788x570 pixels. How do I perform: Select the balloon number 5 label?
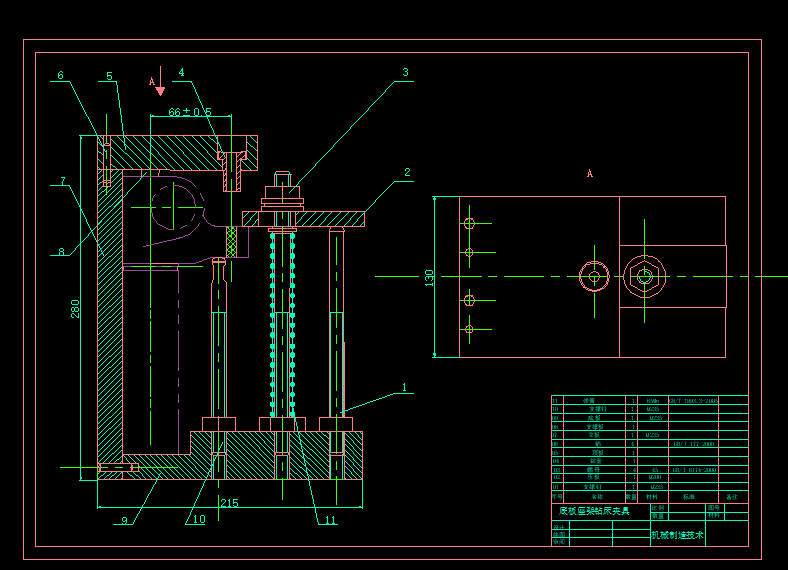[110, 76]
